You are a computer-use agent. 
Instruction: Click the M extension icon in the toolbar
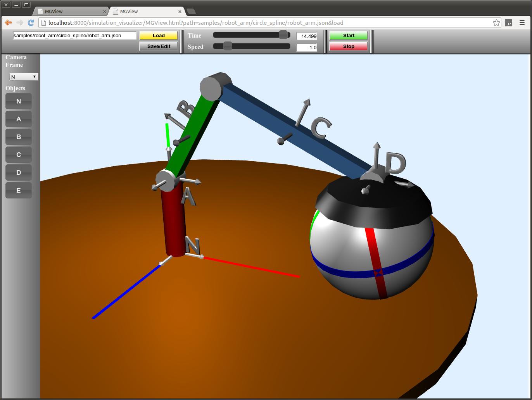click(509, 23)
